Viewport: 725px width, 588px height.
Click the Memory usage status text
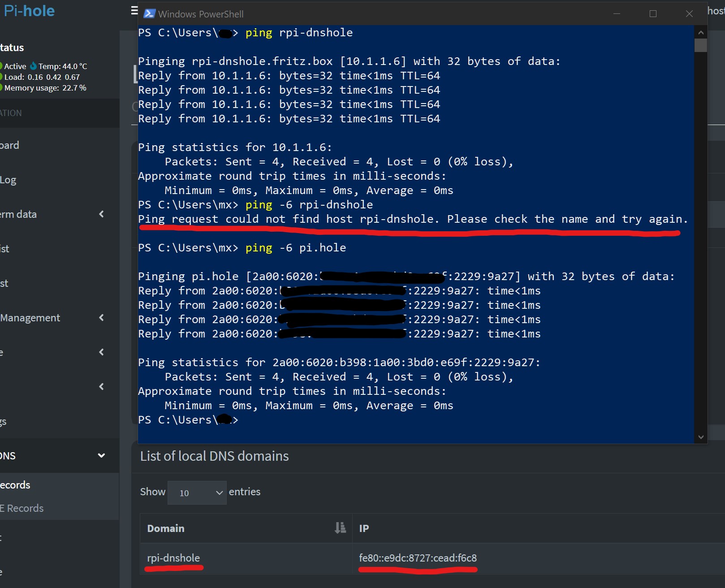(x=45, y=88)
